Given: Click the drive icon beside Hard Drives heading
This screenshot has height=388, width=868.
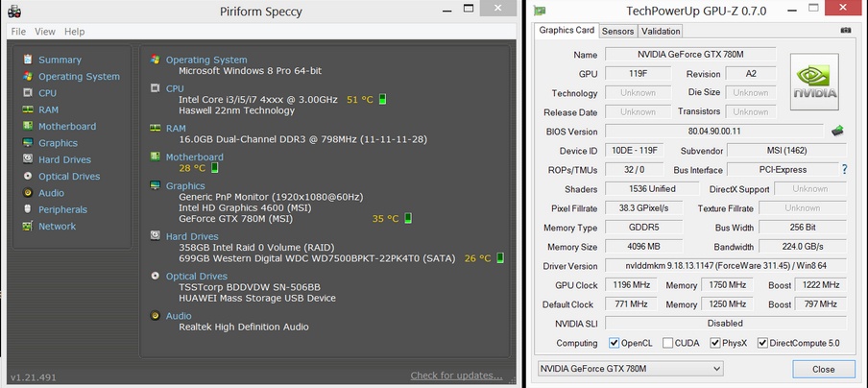Looking at the screenshot, I should [x=156, y=236].
